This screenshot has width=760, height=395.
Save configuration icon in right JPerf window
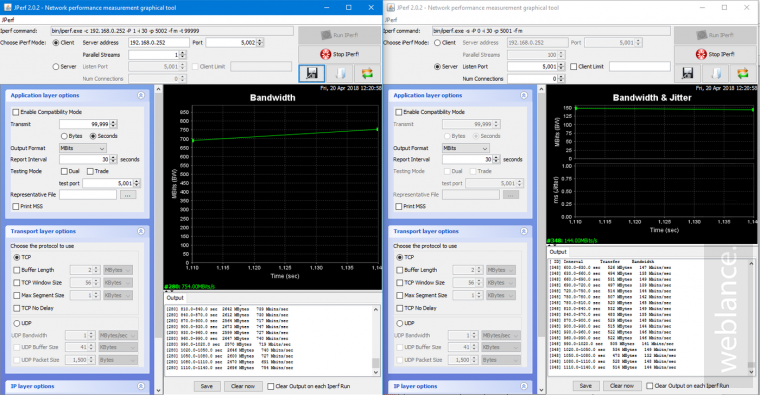pos(687,74)
